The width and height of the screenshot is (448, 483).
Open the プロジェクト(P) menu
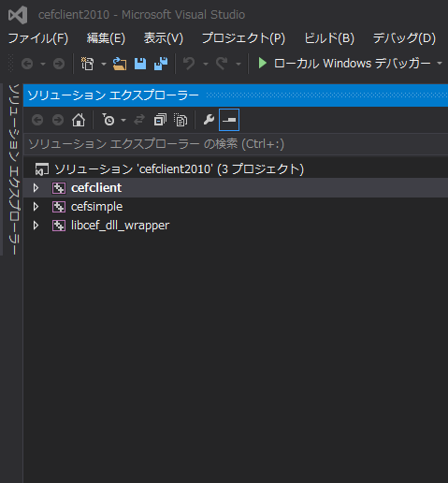(243, 38)
